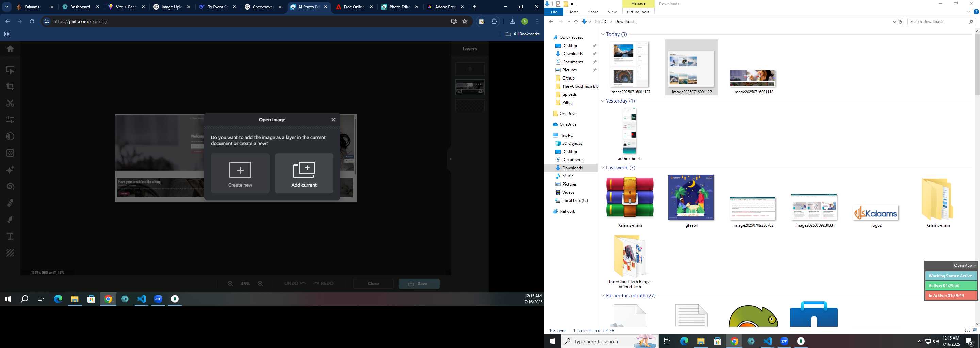Collapse the Yesterday (1) group

603,101
